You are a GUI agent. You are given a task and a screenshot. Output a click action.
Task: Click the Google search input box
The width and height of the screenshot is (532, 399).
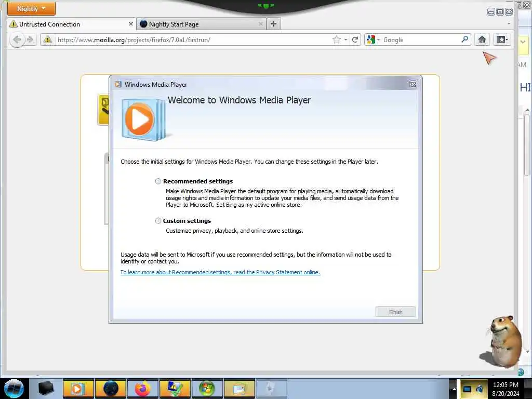tap(421, 39)
